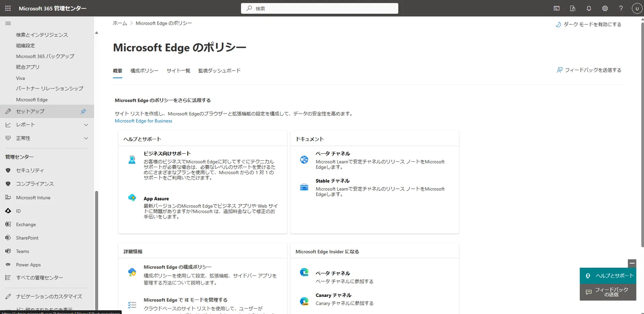Image resolution: width=644 pixels, height=314 pixels.
Task: Click the Stable チャネル document icon
Action: click(x=304, y=187)
